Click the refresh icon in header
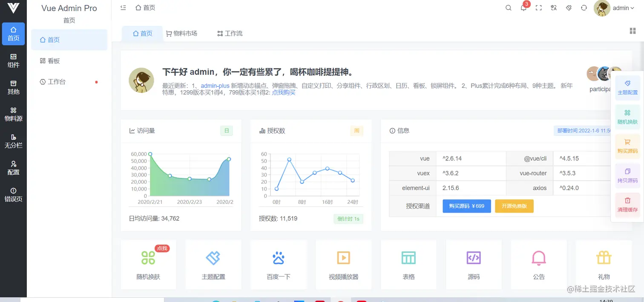The image size is (644, 302). 584,8
